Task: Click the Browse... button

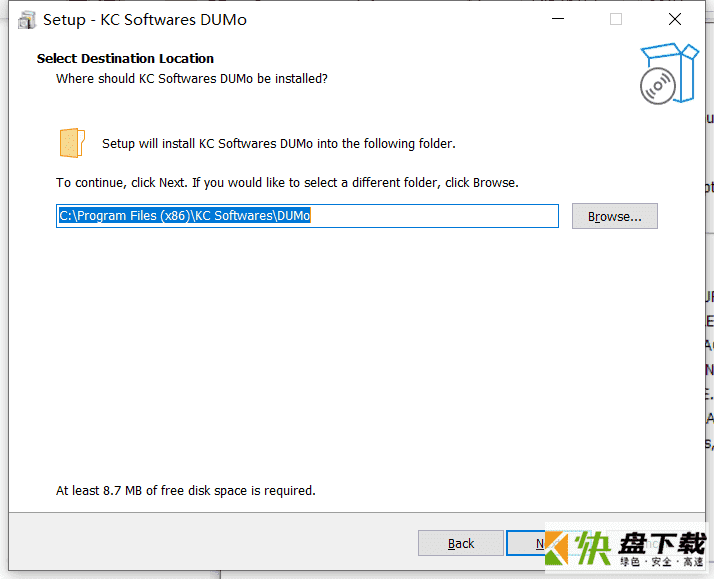Action: (x=614, y=216)
